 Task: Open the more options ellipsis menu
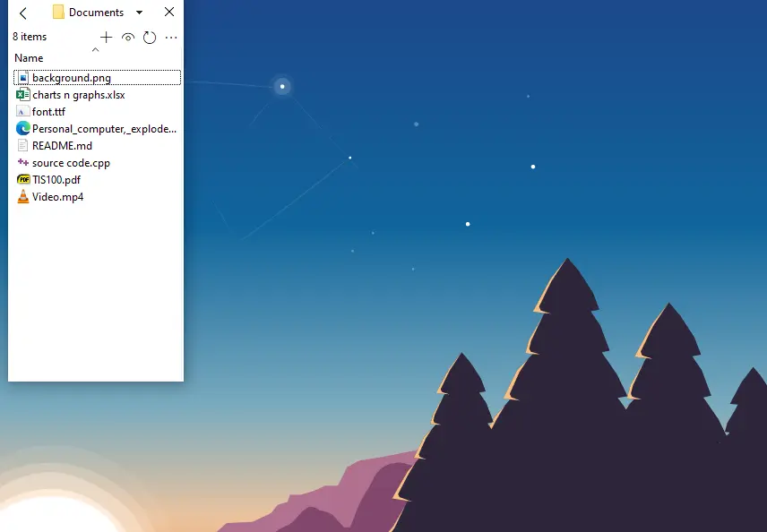pyautogui.click(x=171, y=37)
